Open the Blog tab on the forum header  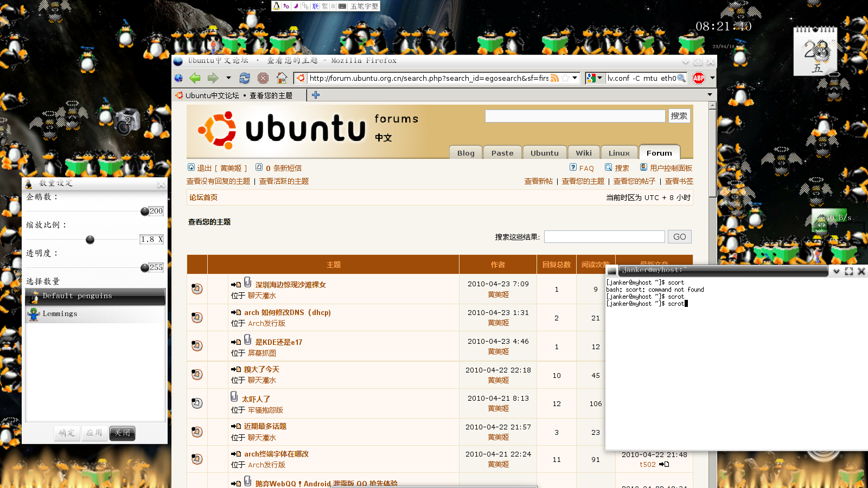[465, 153]
